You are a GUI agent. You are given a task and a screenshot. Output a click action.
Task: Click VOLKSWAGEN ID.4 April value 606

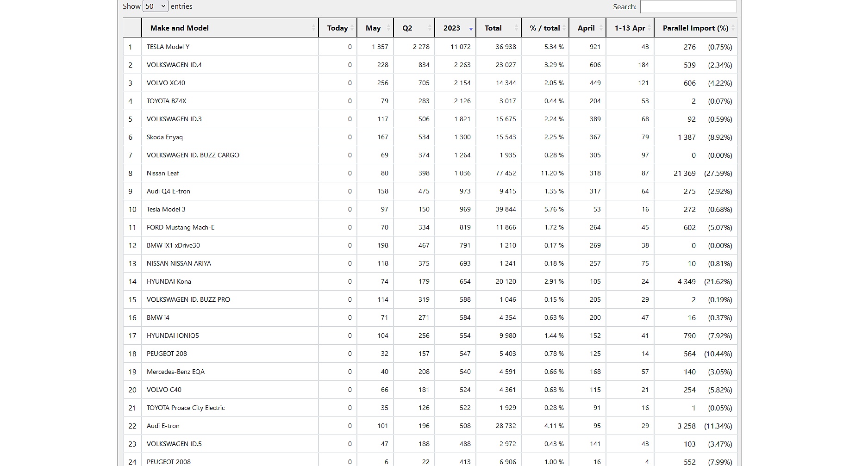595,65
